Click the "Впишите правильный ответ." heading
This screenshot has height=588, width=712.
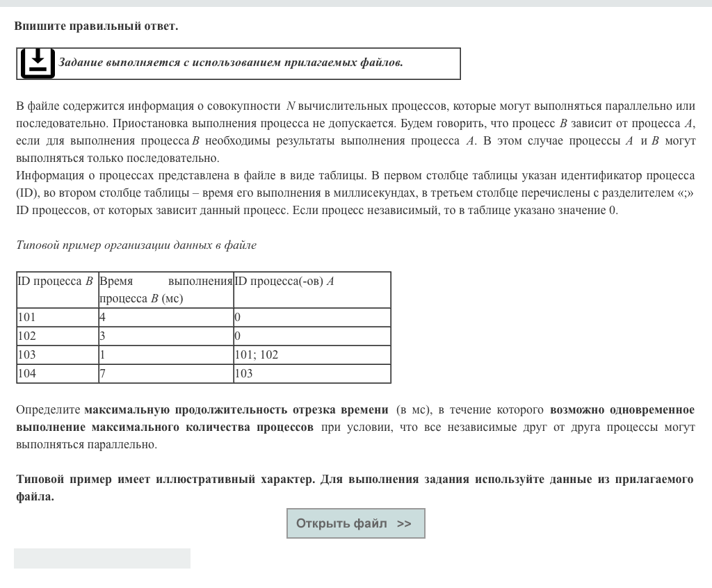(96, 26)
